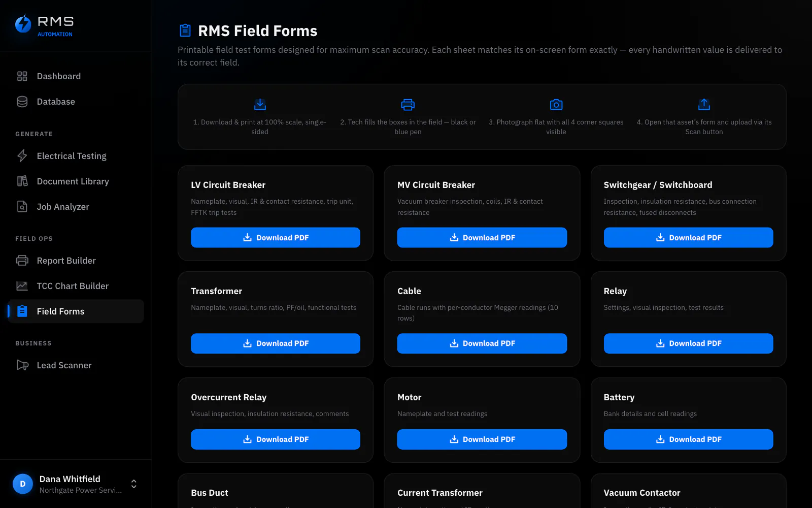Open Report Builder in sidebar

click(x=76, y=261)
